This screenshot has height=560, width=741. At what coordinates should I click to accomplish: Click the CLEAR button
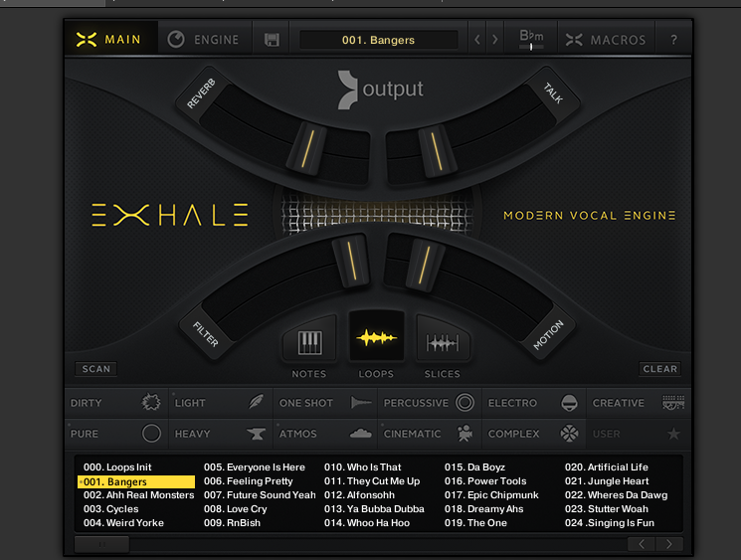click(x=659, y=369)
